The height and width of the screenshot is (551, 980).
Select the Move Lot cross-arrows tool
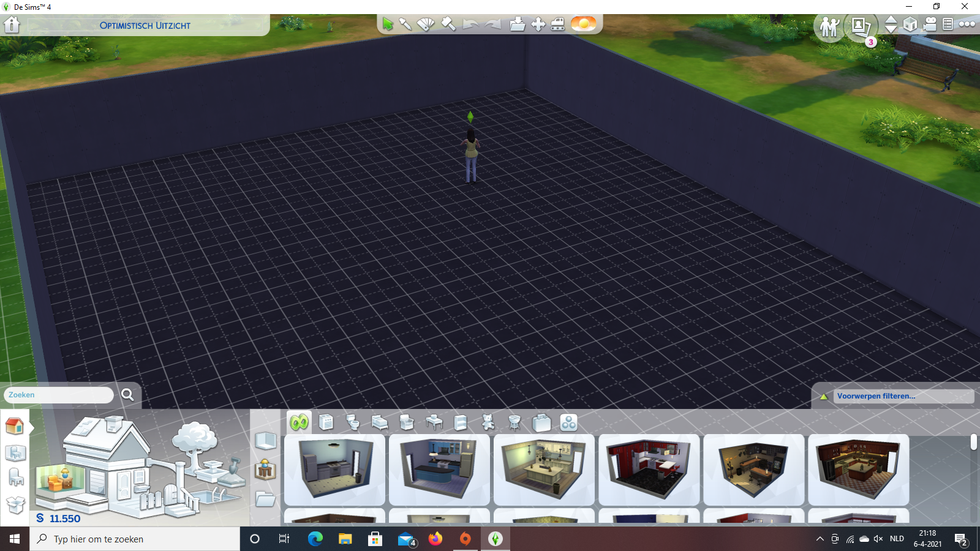[538, 24]
